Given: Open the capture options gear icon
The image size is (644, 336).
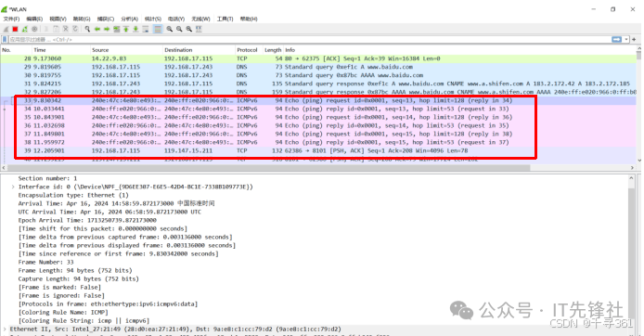Looking at the screenshot, I should (x=34, y=29).
